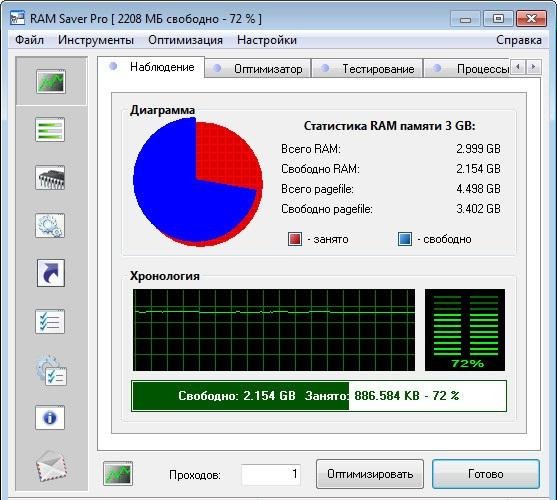Open the Файл menu
Viewport: 557px width, 500px height.
pyautogui.click(x=29, y=40)
